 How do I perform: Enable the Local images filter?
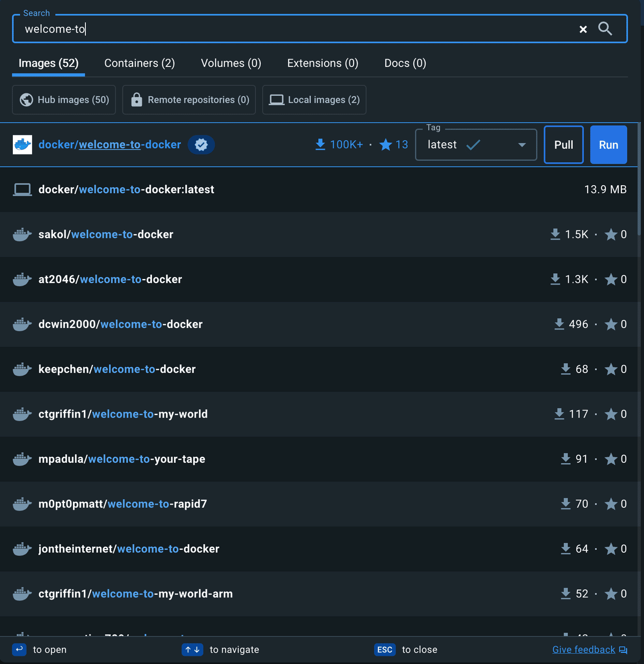[x=314, y=99]
